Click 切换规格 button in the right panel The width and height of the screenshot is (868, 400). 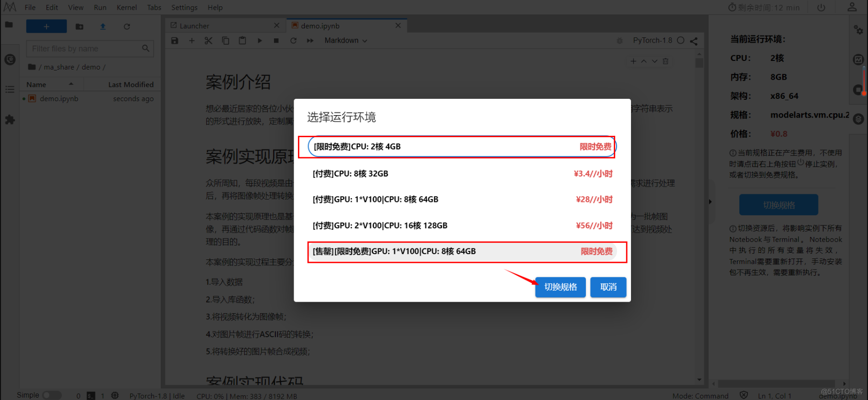[x=778, y=205]
